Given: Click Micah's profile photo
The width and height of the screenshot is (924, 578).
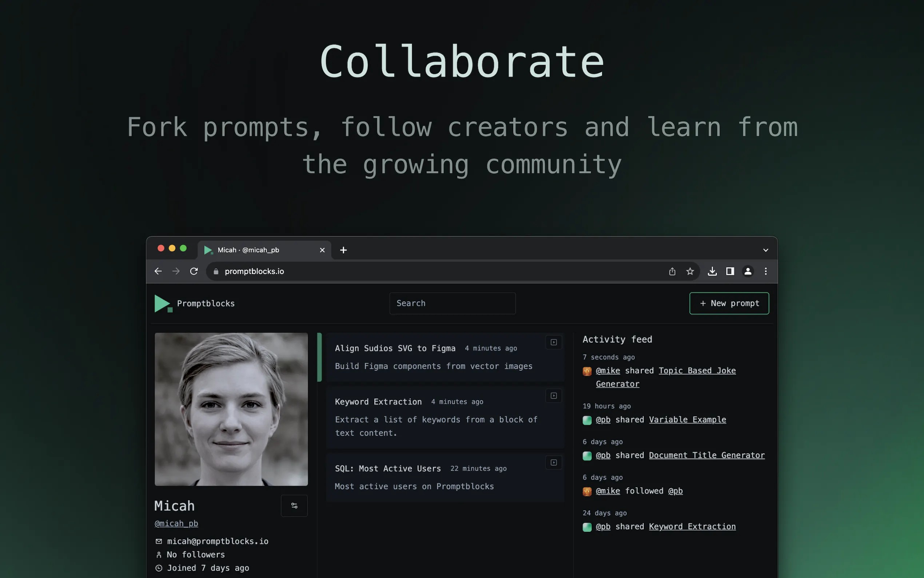Looking at the screenshot, I should pyautogui.click(x=231, y=409).
